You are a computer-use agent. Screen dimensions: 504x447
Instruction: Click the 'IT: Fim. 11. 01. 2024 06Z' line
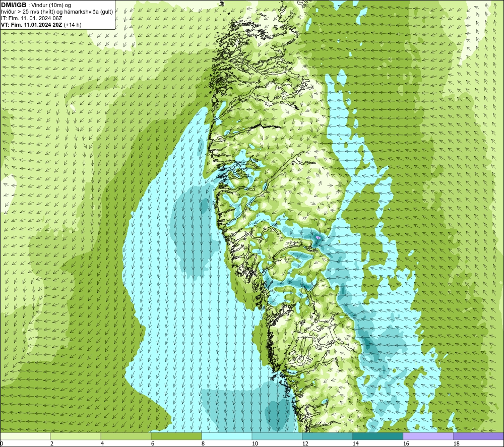pos(31,18)
